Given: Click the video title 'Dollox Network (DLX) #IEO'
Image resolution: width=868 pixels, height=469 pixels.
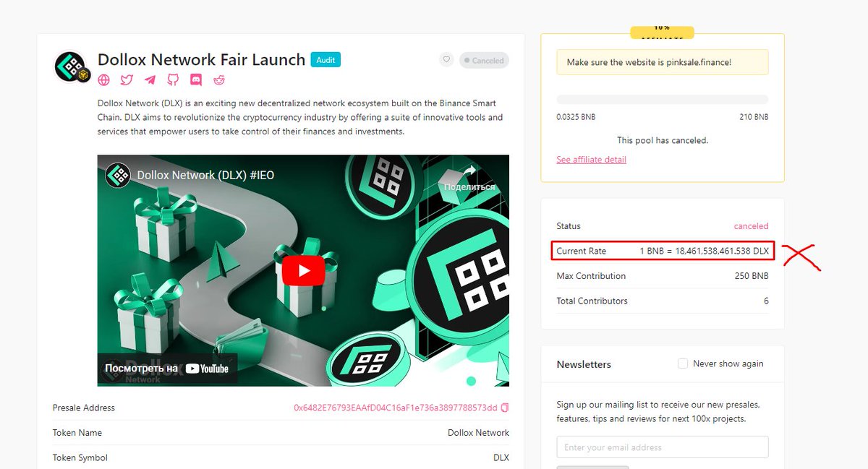Looking at the screenshot, I should point(205,175).
